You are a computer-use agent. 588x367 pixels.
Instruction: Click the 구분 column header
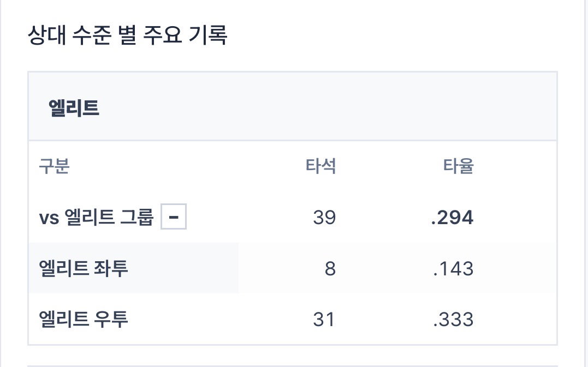[x=55, y=166]
